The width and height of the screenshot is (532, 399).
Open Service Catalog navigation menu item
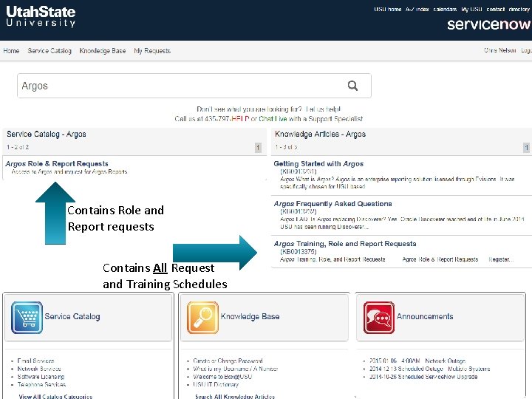tap(50, 50)
